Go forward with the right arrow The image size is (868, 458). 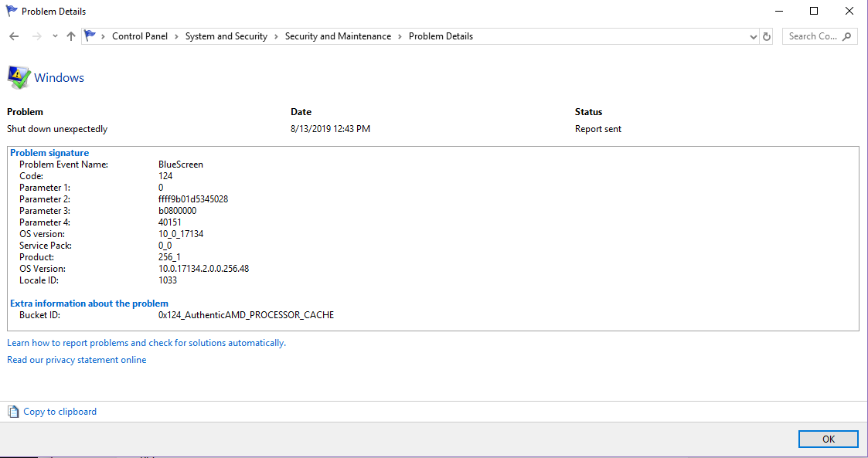coord(36,36)
